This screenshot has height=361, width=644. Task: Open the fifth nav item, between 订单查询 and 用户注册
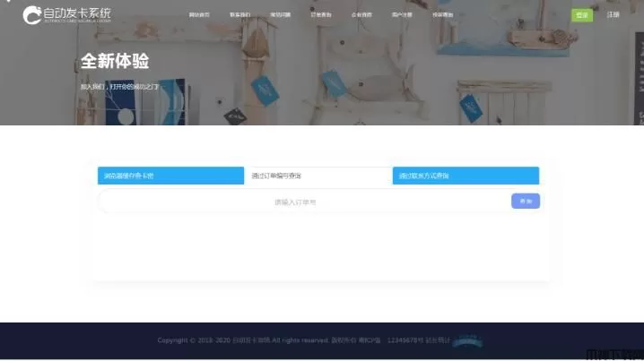361,14
